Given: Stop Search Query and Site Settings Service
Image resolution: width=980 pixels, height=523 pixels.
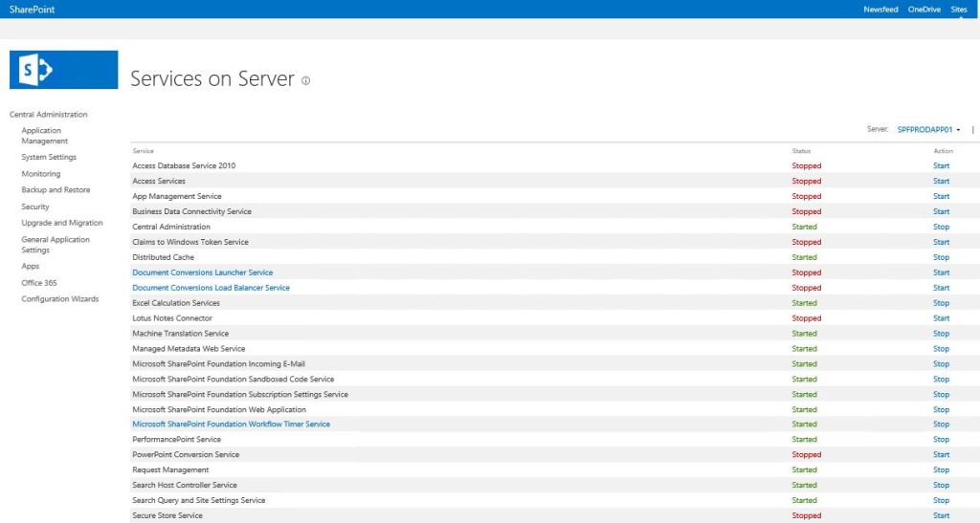Looking at the screenshot, I should pos(942,501).
